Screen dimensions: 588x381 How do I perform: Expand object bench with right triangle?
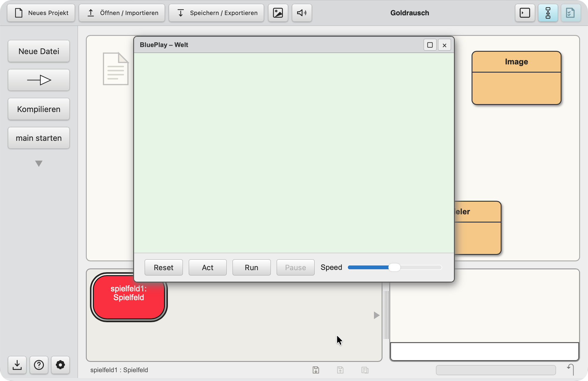(x=377, y=315)
